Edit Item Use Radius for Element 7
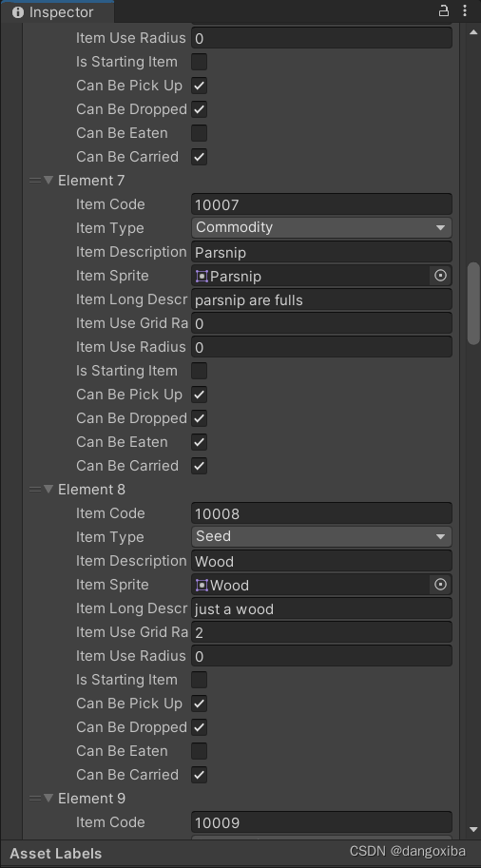This screenshot has height=868, width=481. coord(321,347)
